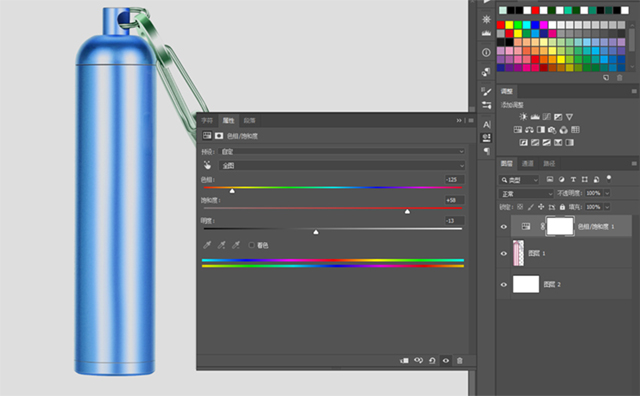This screenshot has height=396, width=640.
Task: Open the Brush panel from the side dock
Action: coord(486,91)
